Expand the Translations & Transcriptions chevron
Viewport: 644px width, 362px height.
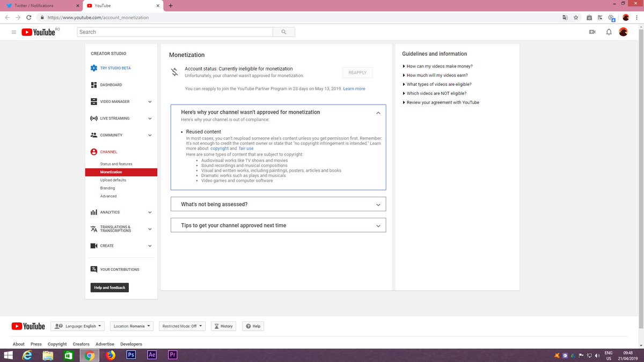click(150, 229)
